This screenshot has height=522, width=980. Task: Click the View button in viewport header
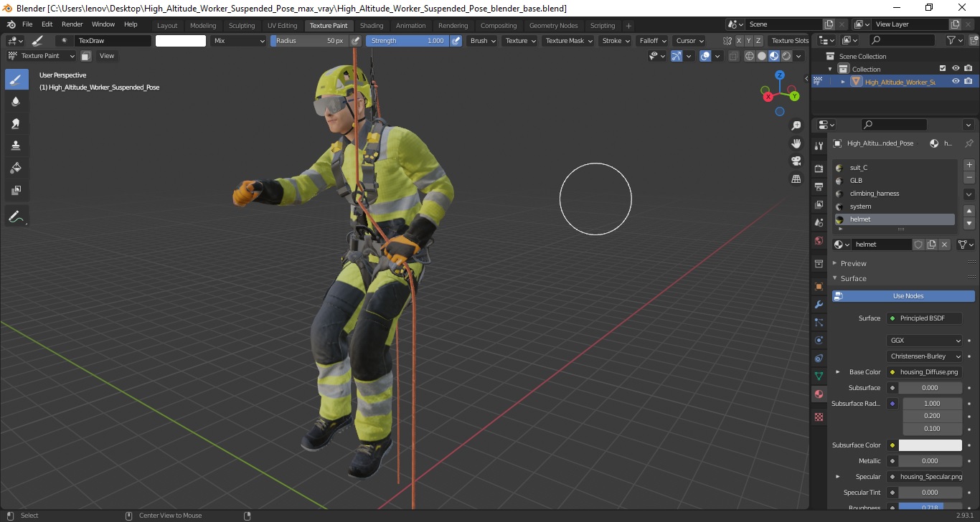coord(107,56)
